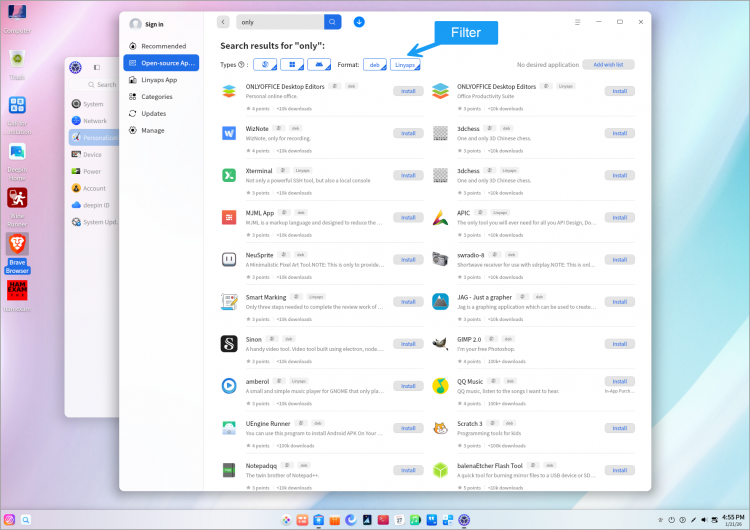Open Device in the Settings window
Screen dimensions: 750x530
point(93,155)
